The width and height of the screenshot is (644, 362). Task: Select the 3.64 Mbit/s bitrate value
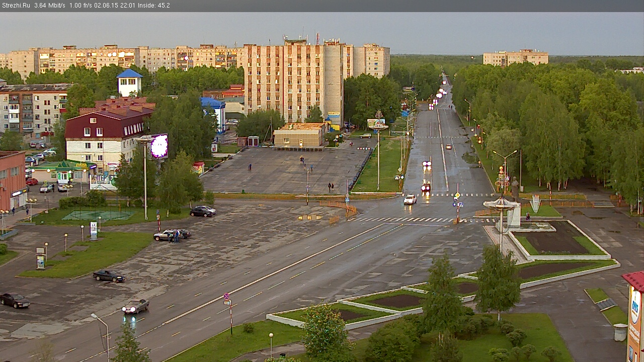(50, 6)
